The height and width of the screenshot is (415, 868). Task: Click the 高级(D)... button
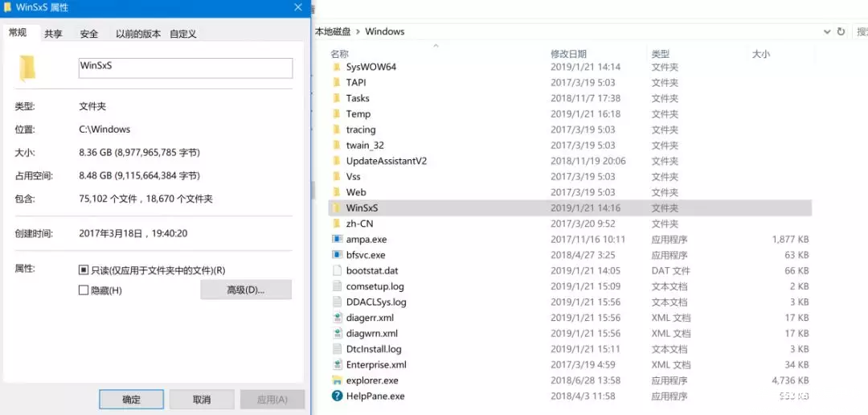pyautogui.click(x=246, y=290)
